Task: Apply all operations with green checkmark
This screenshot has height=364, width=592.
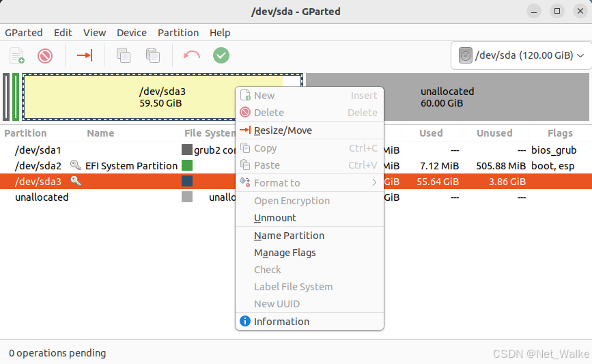Action: coord(221,55)
